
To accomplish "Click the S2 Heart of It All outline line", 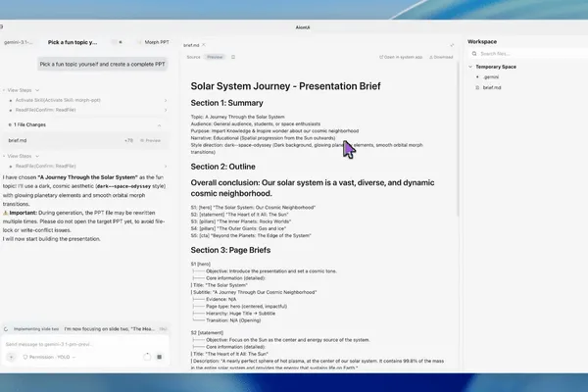I will point(240,215).
